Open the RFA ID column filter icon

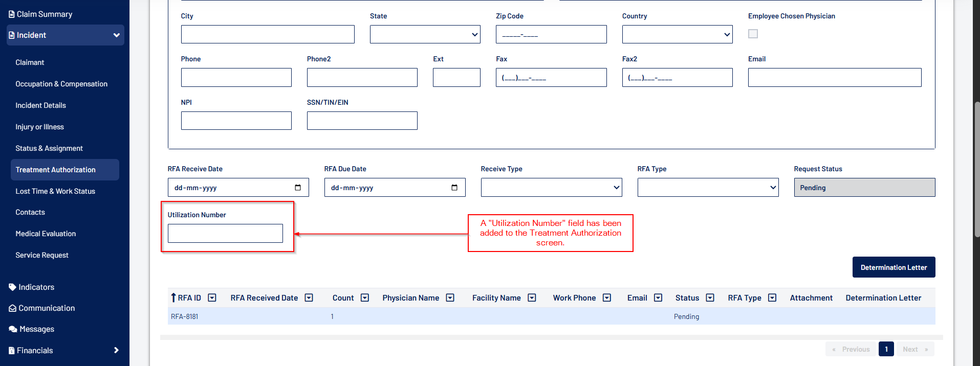click(x=212, y=298)
